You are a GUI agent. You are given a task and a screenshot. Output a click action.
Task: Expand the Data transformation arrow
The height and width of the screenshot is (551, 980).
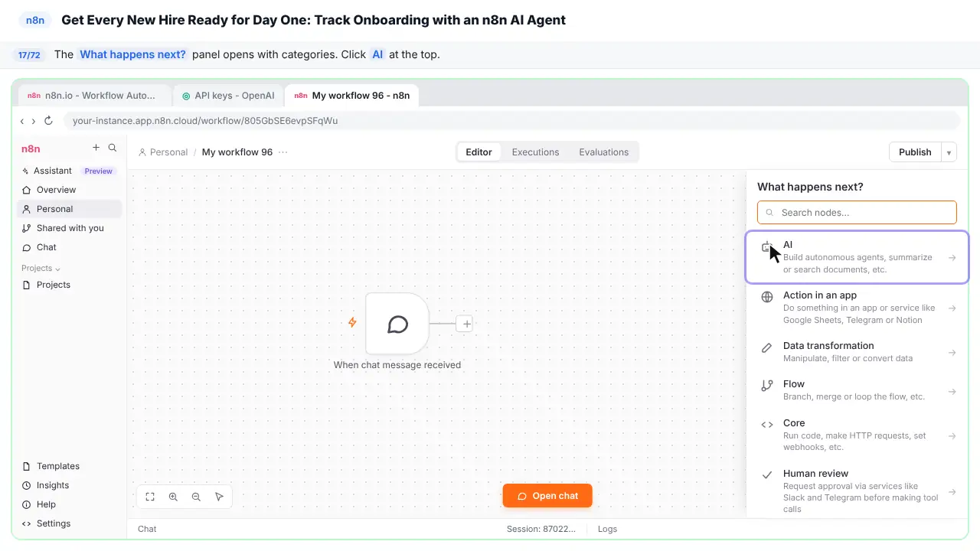coord(952,353)
